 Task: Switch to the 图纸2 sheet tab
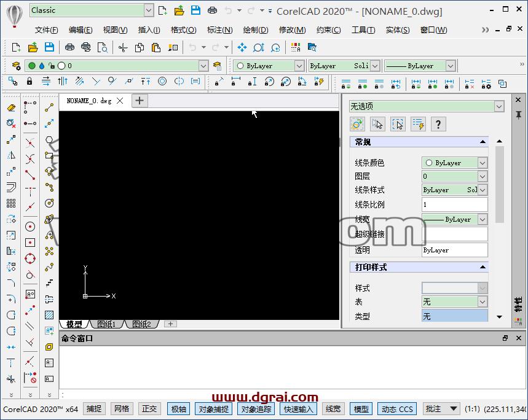[141, 324]
